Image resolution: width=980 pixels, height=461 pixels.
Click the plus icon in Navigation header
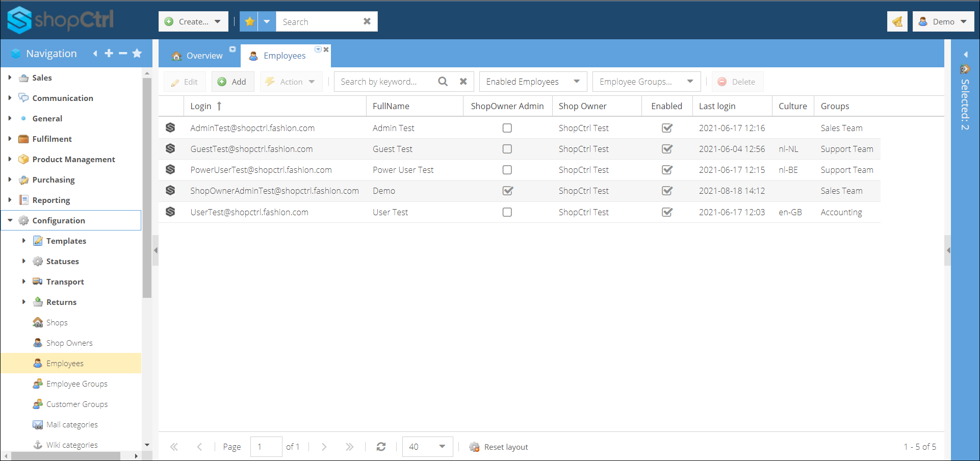[109, 53]
